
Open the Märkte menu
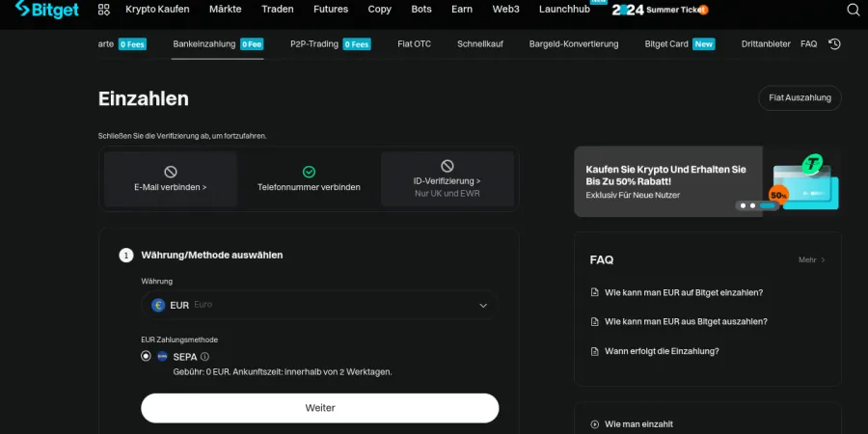coord(226,10)
